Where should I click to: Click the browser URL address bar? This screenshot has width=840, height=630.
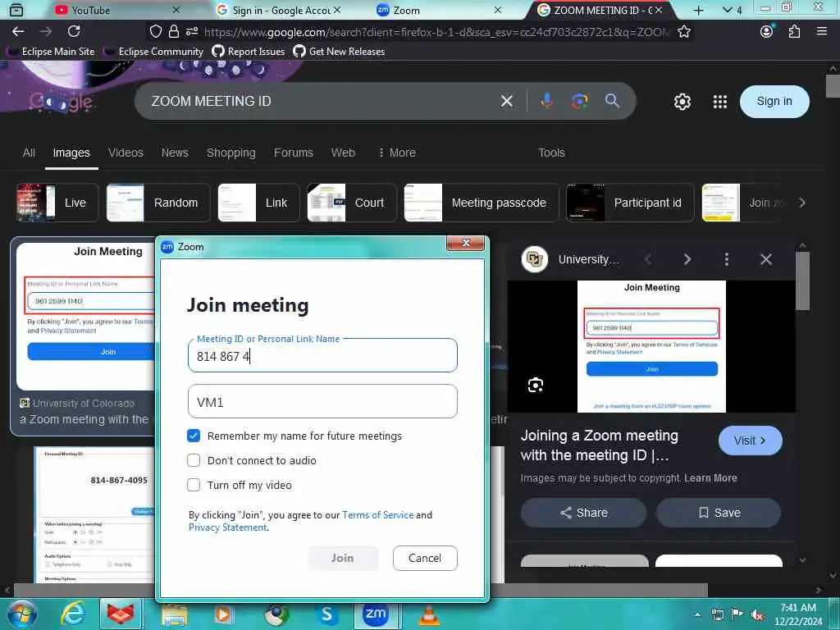(436, 32)
